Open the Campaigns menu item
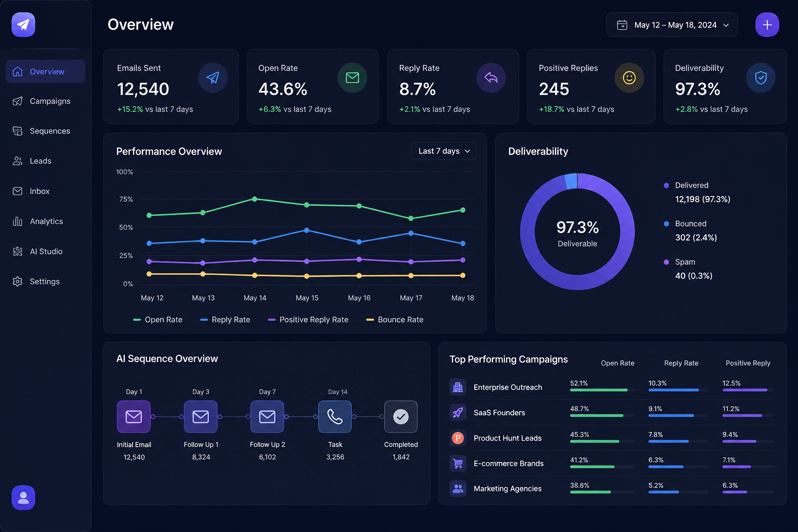 point(45,101)
